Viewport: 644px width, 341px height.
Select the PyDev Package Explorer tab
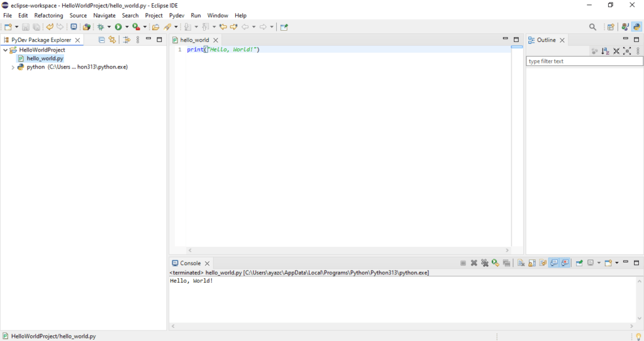[x=41, y=40]
